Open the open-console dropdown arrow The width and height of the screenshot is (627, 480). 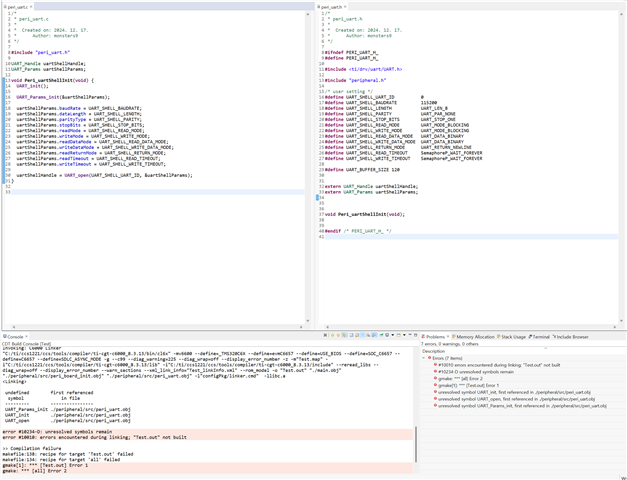pyautogui.click(x=404, y=335)
